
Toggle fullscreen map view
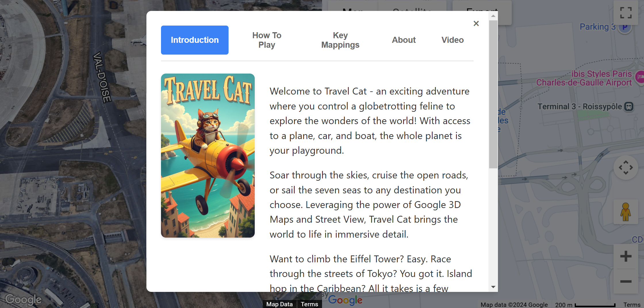626,13
